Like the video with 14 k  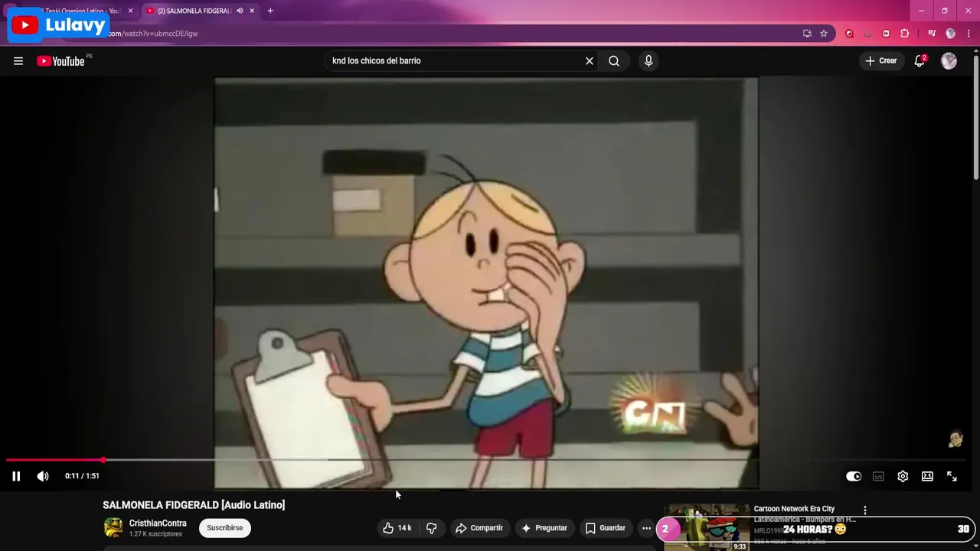[x=397, y=528]
